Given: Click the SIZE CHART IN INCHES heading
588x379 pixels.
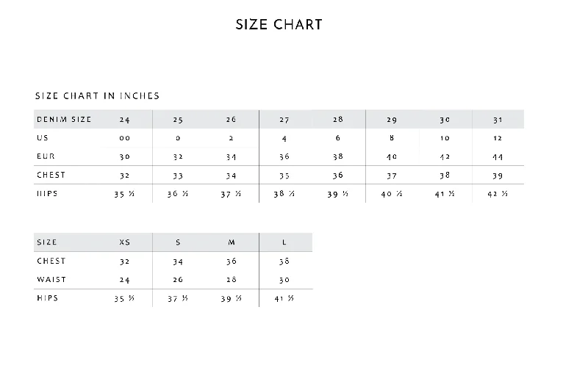Looking at the screenshot, I should pos(98,96).
